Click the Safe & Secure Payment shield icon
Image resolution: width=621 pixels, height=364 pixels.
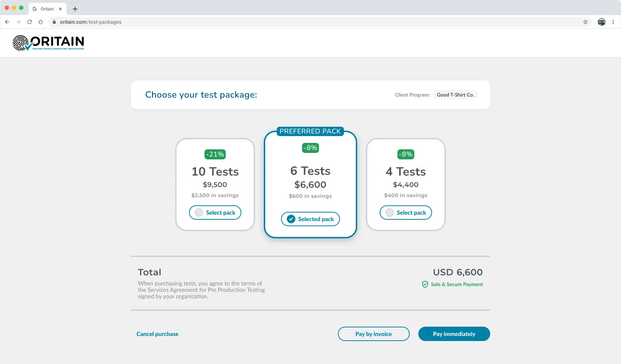(425, 284)
